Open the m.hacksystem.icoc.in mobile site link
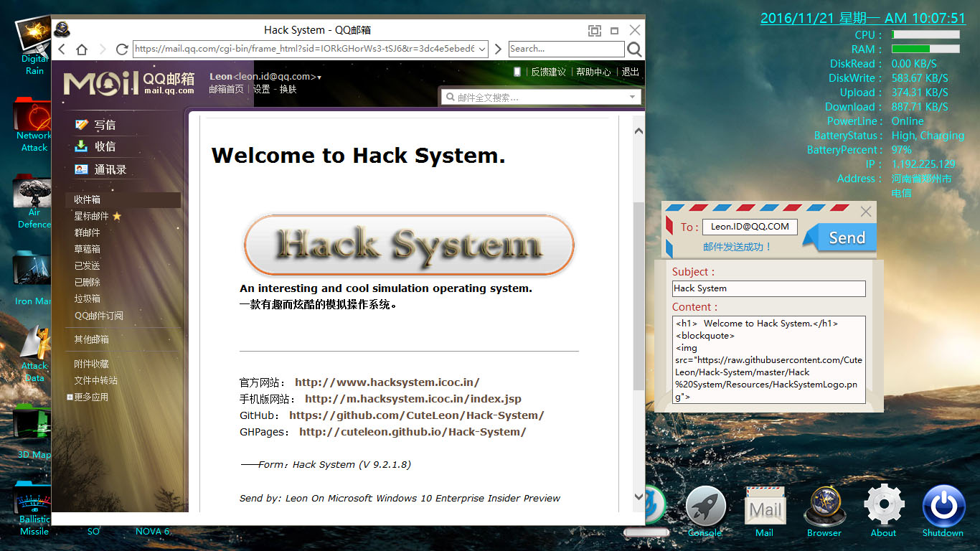The height and width of the screenshot is (551, 980). [x=413, y=399]
